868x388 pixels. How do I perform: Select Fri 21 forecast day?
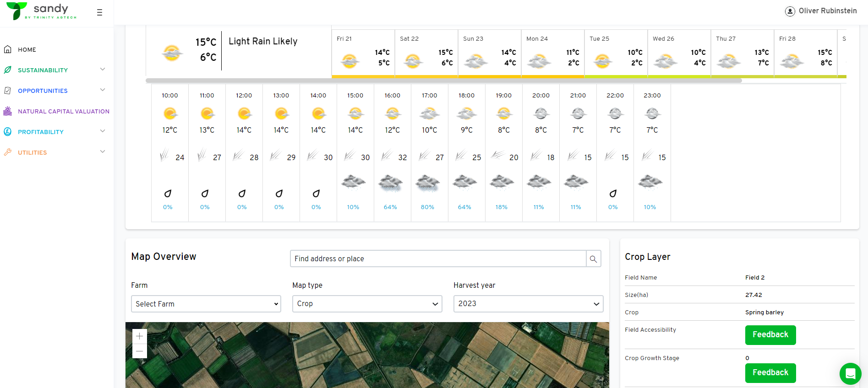(x=363, y=54)
